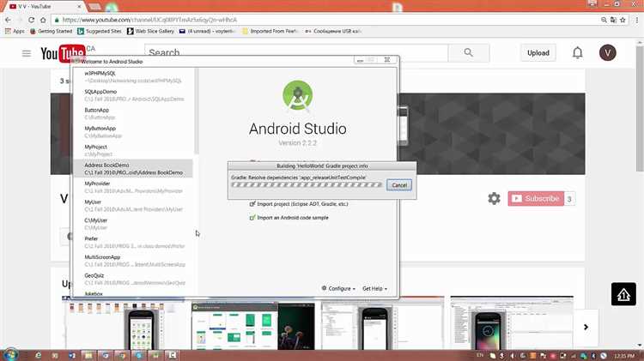Open recent project MyProject
The image size is (644, 361).
132,150
